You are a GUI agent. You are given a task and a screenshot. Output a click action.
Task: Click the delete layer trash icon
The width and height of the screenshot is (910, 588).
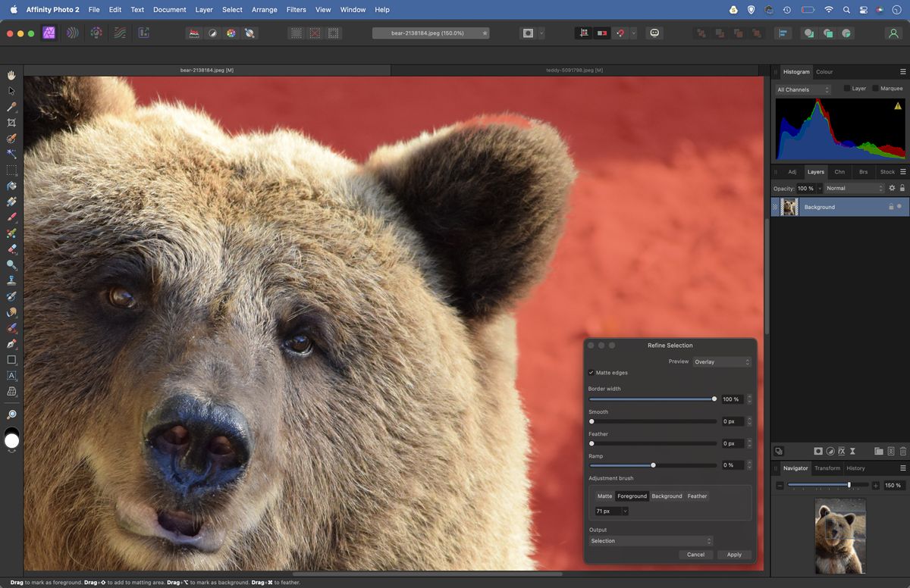902,451
